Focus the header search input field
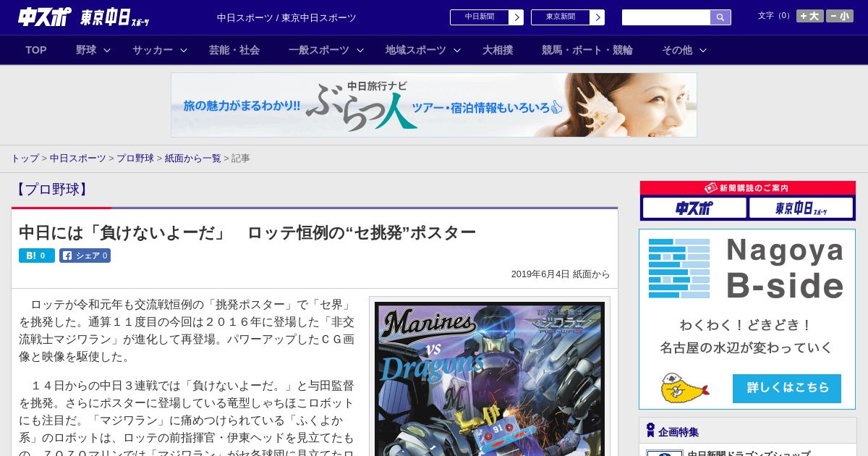Viewport: 868px width, 456px height. tap(666, 17)
